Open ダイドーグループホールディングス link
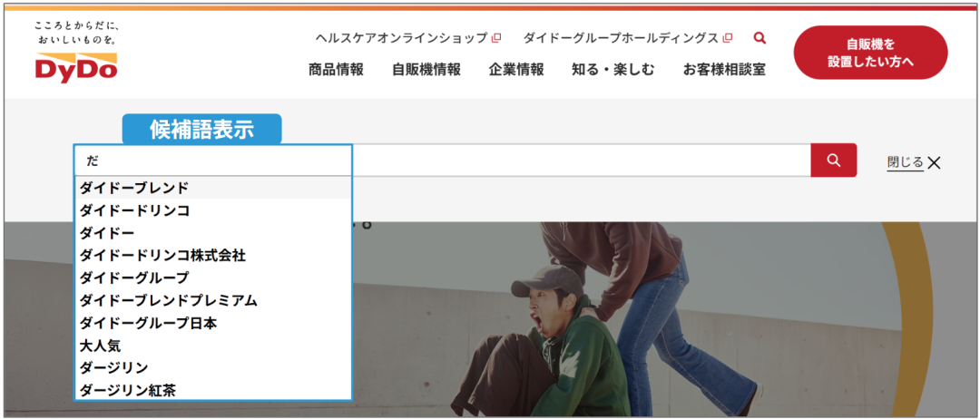The image size is (980, 419). pyautogui.click(x=621, y=38)
